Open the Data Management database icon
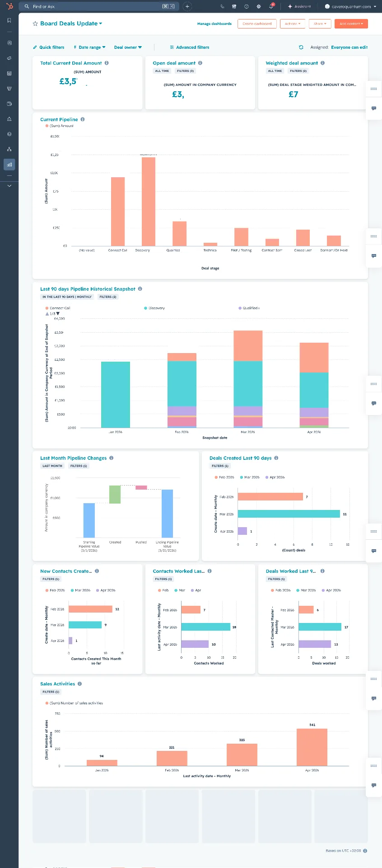Image resolution: width=382 pixels, height=868 pixels. 9,134
